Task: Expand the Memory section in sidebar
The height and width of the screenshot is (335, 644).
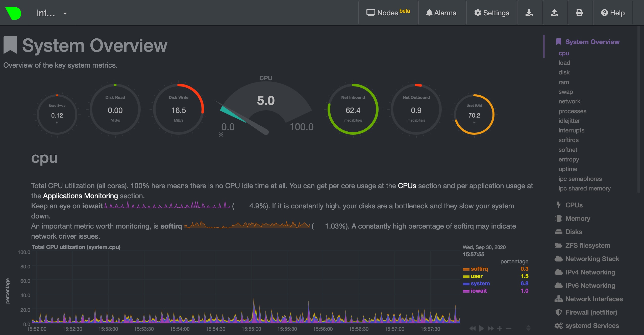Action: tap(578, 218)
